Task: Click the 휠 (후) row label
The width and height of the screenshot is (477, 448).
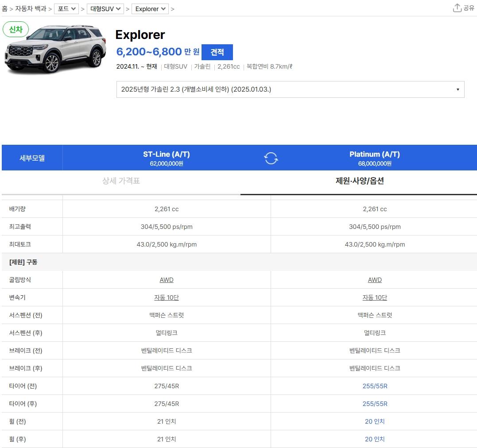Action: tap(17, 439)
